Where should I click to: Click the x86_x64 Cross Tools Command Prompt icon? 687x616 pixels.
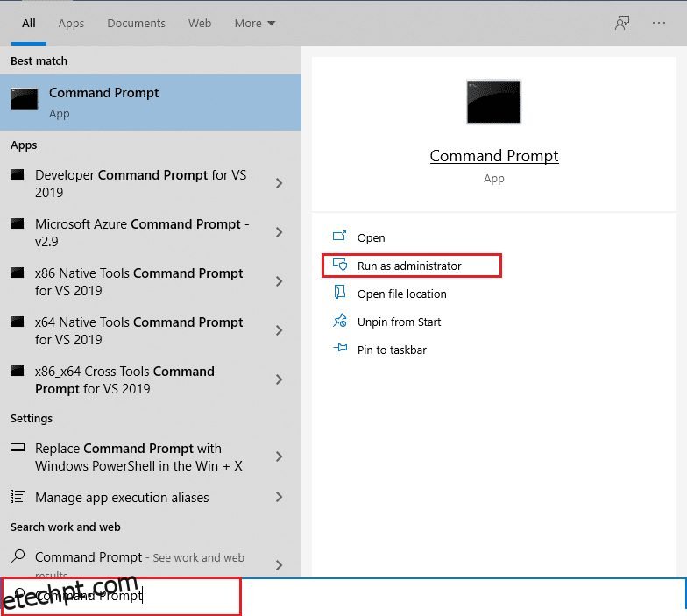pyautogui.click(x=18, y=372)
